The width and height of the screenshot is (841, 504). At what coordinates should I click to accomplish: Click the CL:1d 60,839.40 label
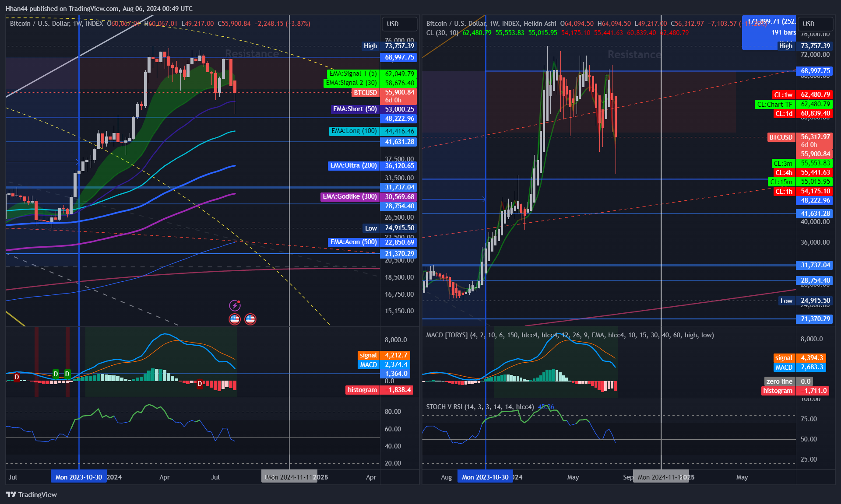[x=803, y=114]
